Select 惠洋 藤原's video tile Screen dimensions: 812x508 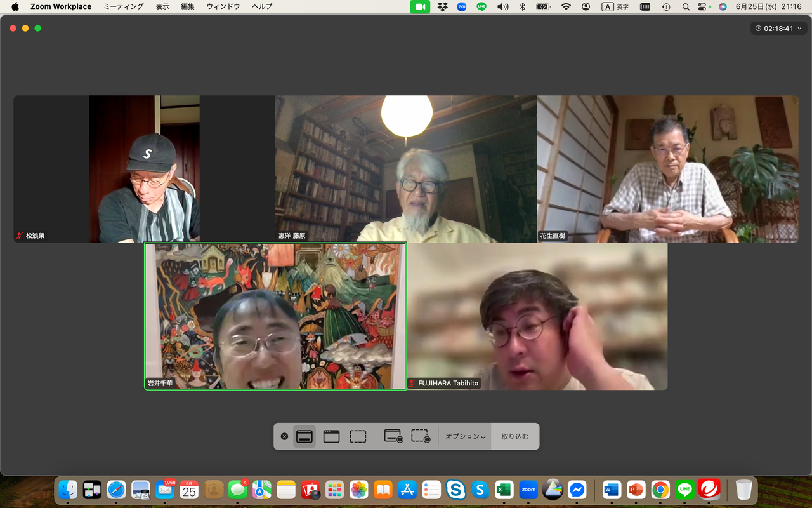coord(406,169)
